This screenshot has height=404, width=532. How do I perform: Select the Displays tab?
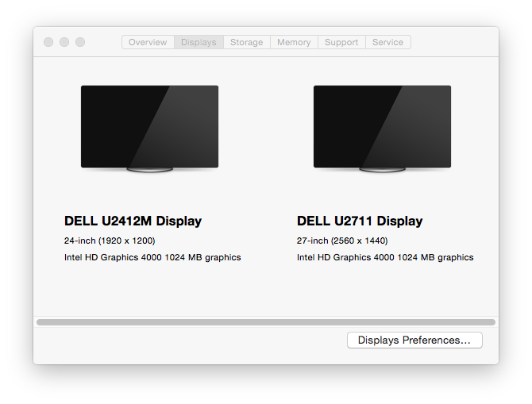(x=199, y=42)
